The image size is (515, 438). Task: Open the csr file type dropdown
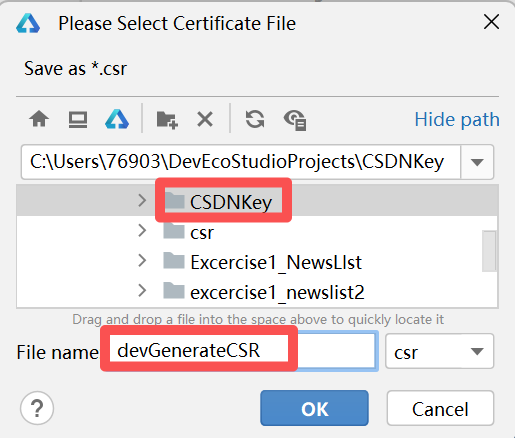pyautogui.click(x=439, y=351)
